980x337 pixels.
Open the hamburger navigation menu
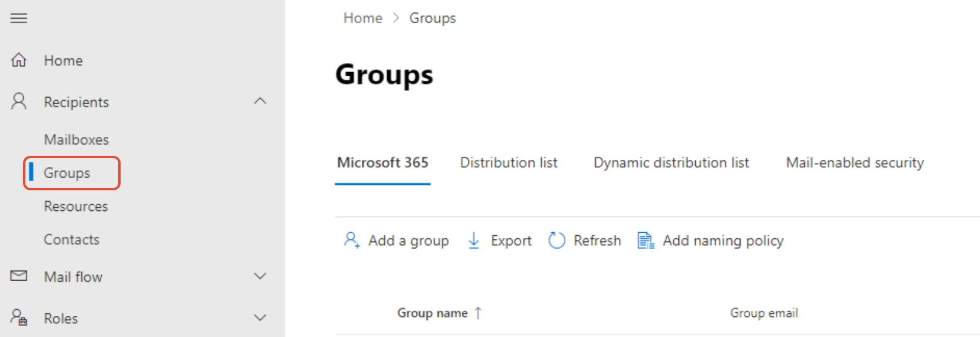click(19, 18)
